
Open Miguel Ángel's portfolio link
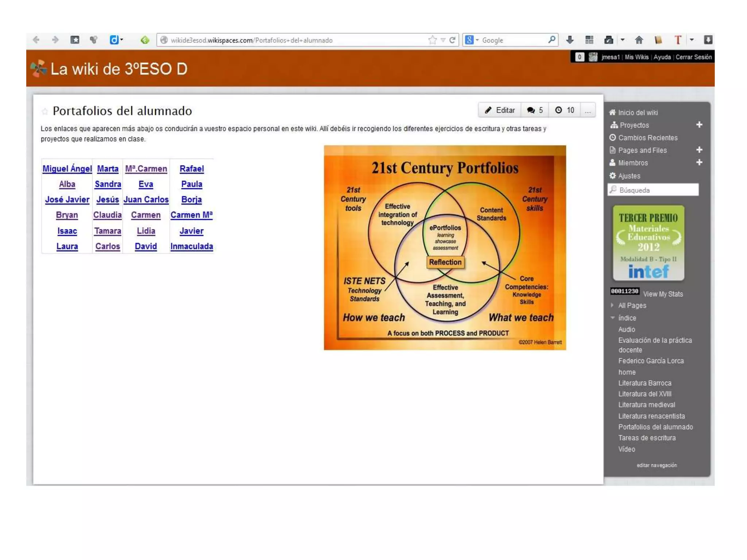[x=67, y=169]
